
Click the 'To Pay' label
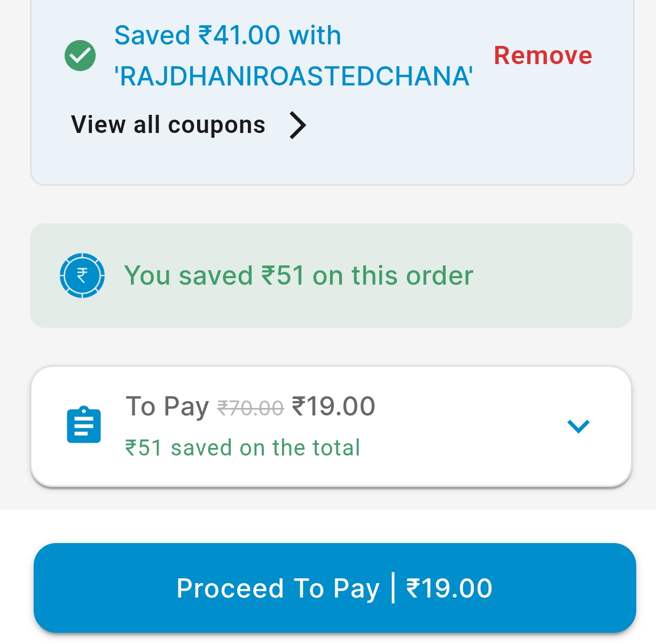click(x=167, y=406)
